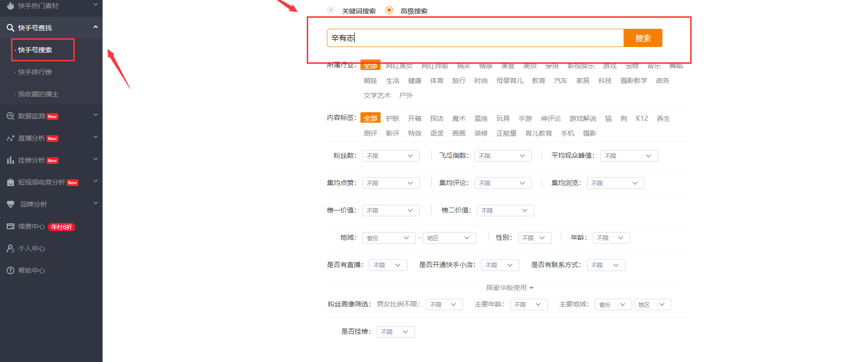The width and height of the screenshot is (868, 362).
Task: Toggle the 限豪华版使用 section expander
Action: coord(510,288)
